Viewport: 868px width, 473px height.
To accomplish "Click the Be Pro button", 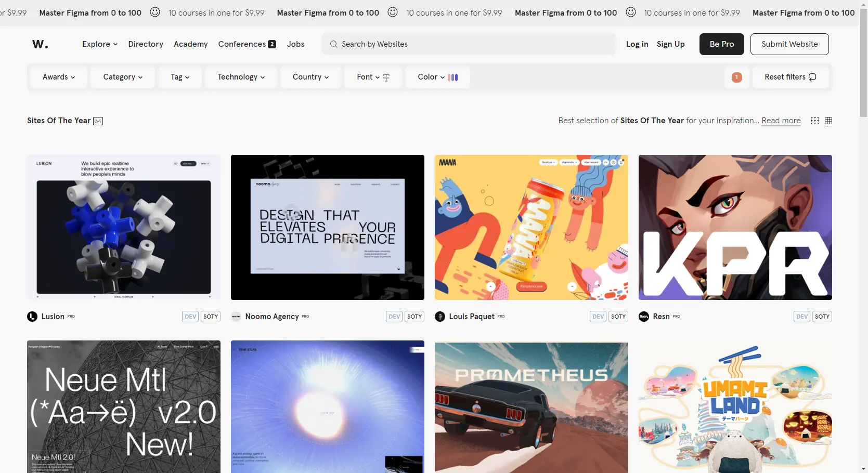I will coord(722,44).
